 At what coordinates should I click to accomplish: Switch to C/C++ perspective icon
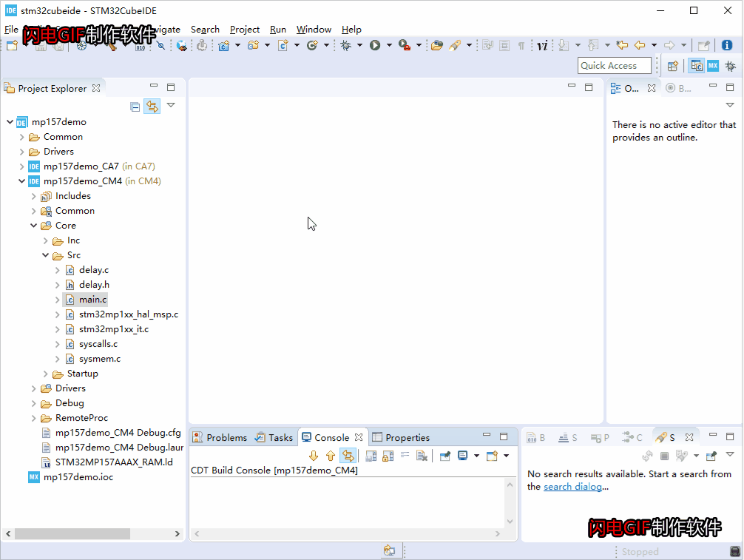coord(697,66)
